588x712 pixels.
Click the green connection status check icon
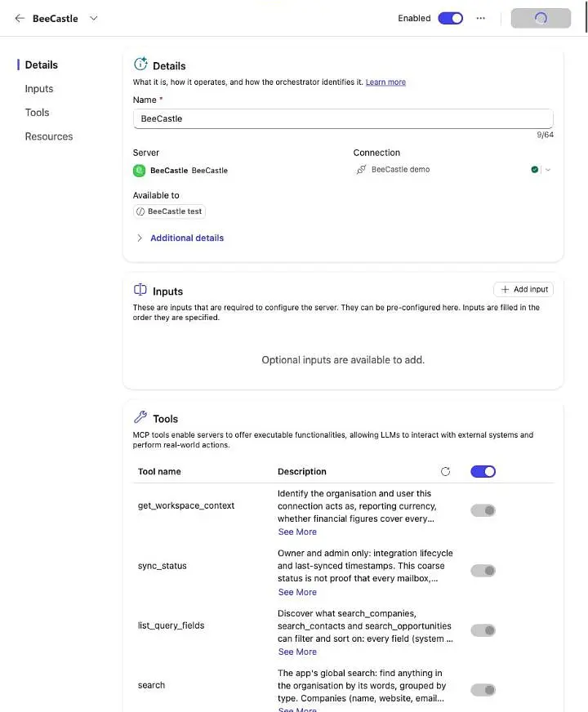click(534, 169)
